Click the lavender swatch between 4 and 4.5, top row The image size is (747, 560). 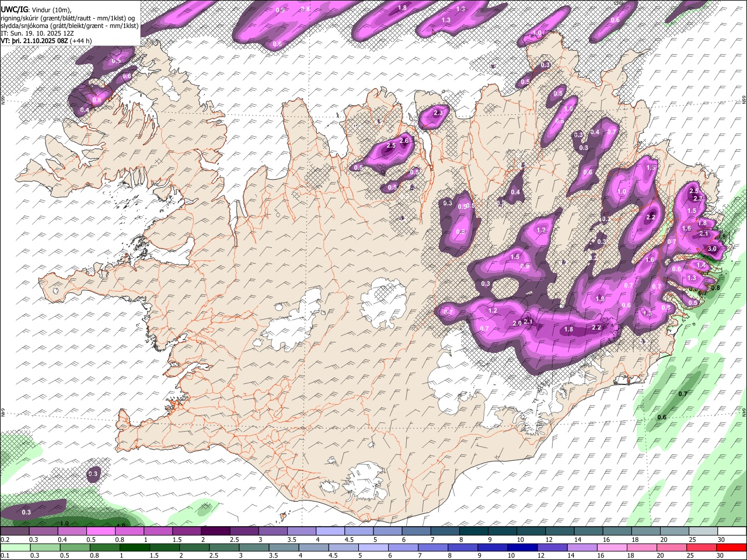(x=330, y=531)
